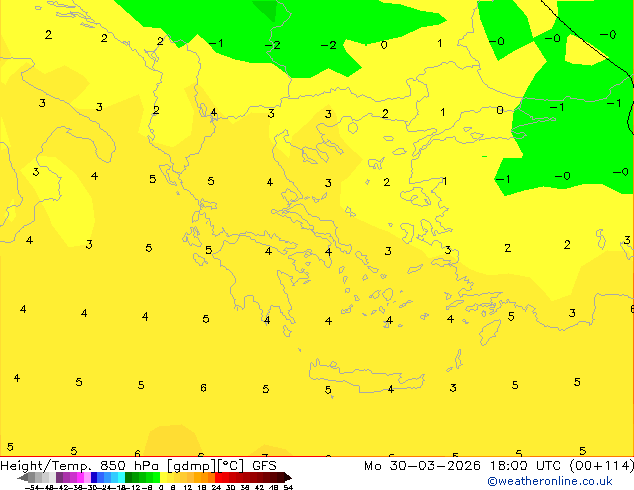Pick the yellow swatch in the temperature legend
The image size is (634, 490).
coord(163,477)
